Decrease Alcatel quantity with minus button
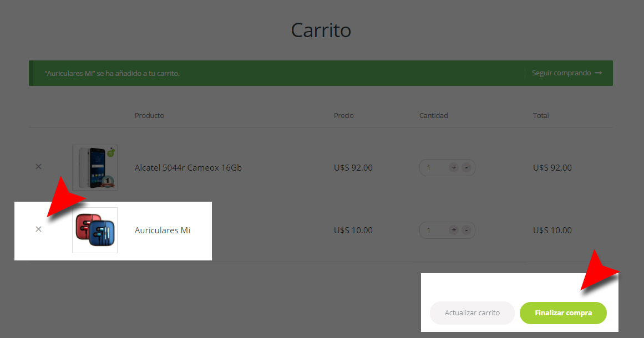The height and width of the screenshot is (338, 644). pos(466,167)
